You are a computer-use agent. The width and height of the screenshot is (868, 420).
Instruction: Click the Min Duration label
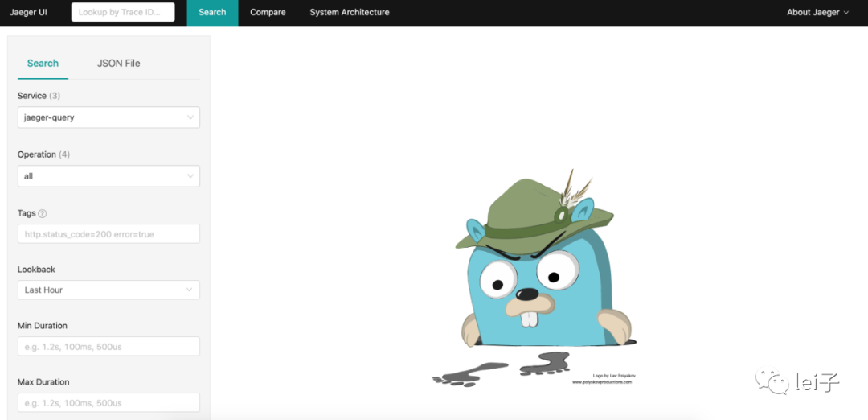[x=42, y=326]
